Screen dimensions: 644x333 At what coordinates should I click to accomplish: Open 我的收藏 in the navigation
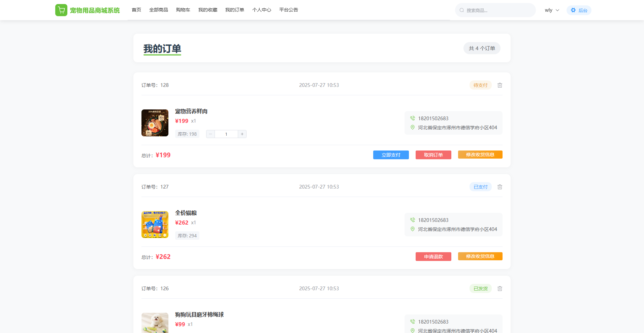(208, 10)
